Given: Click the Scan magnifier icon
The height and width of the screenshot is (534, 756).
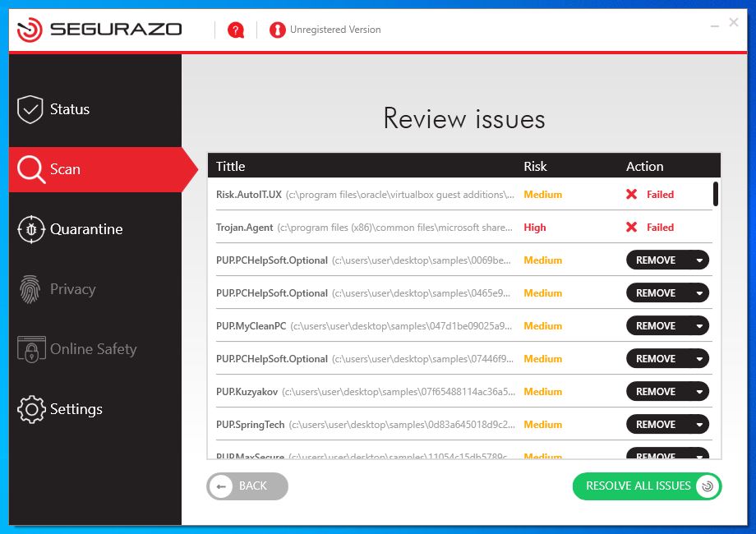Looking at the screenshot, I should (x=31, y=169).
